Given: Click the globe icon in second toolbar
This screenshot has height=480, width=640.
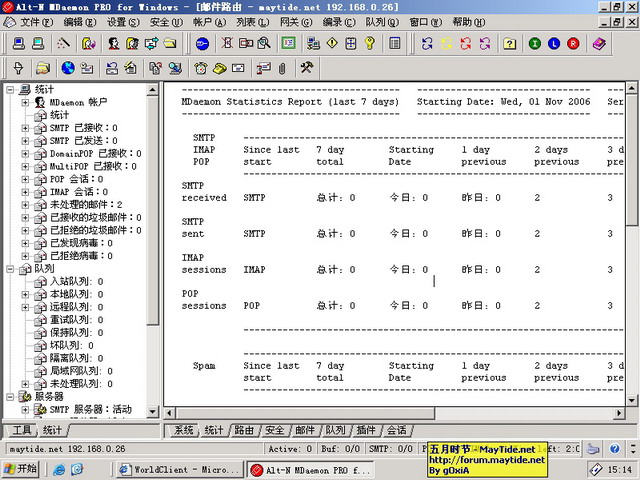Looking at the screenshot, I should pos(67,68).
